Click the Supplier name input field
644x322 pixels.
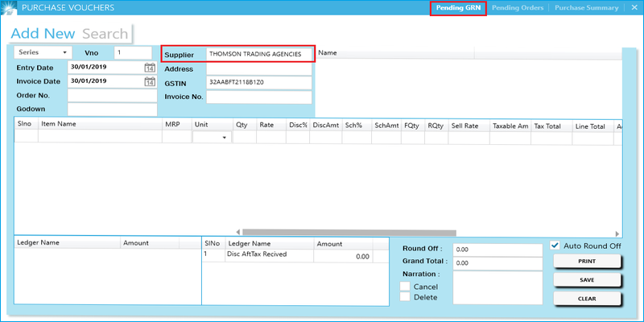(x=258, y=55)
